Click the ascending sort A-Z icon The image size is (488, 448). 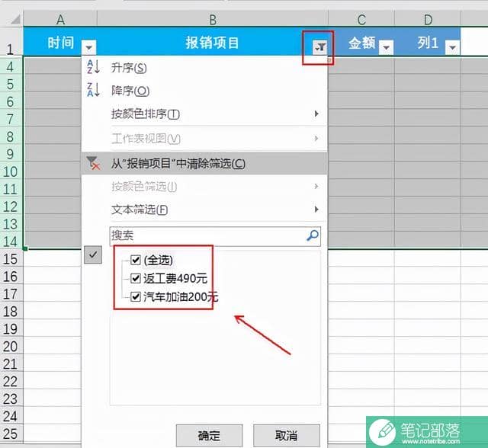pos(93,67)
